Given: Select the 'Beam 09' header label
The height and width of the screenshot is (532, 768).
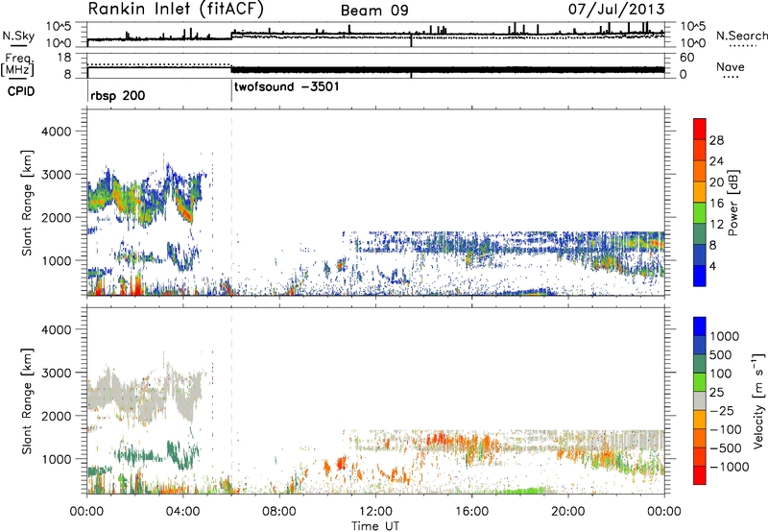Looking at the screenshot, I should pyautogui.click(x=374, y=11).
